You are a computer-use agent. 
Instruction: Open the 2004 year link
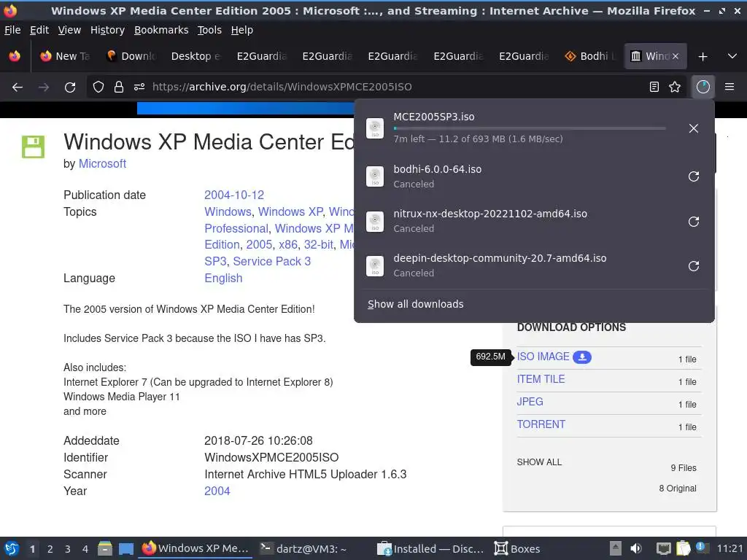pyautogui.click(x=217, y=491)
